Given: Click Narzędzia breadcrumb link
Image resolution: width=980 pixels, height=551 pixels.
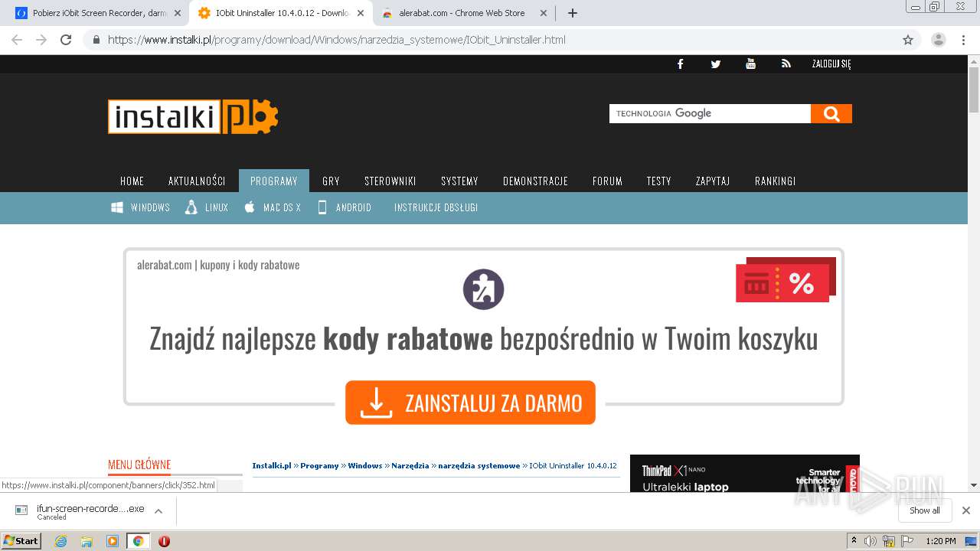Looking at the screenshot, I should coord(410,465).
